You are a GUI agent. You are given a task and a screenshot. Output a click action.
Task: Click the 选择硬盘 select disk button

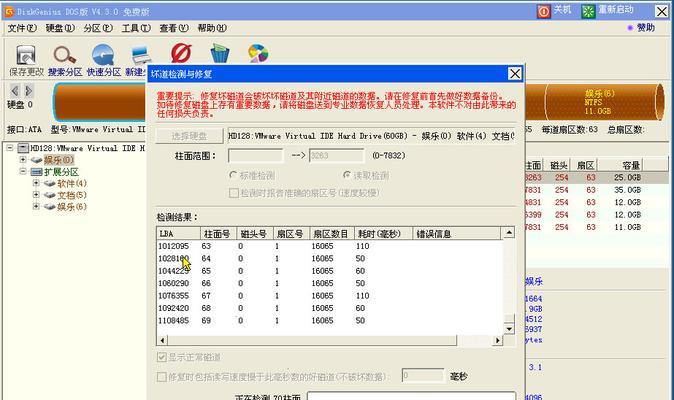(189, 136)
